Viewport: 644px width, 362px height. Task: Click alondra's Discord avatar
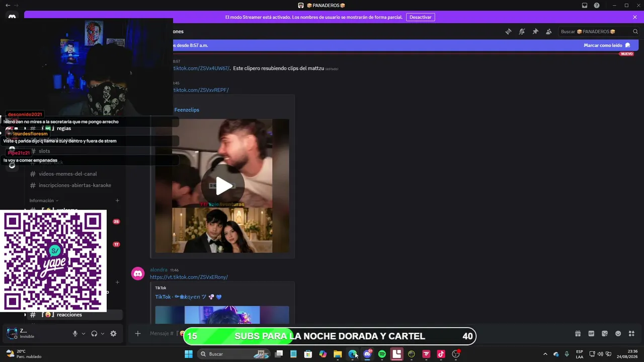point(137,274)
